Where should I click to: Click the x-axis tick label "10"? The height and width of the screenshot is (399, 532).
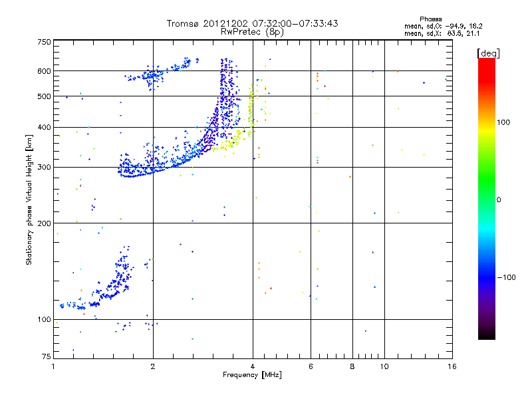pyautogui.click(x=384, y=366)
